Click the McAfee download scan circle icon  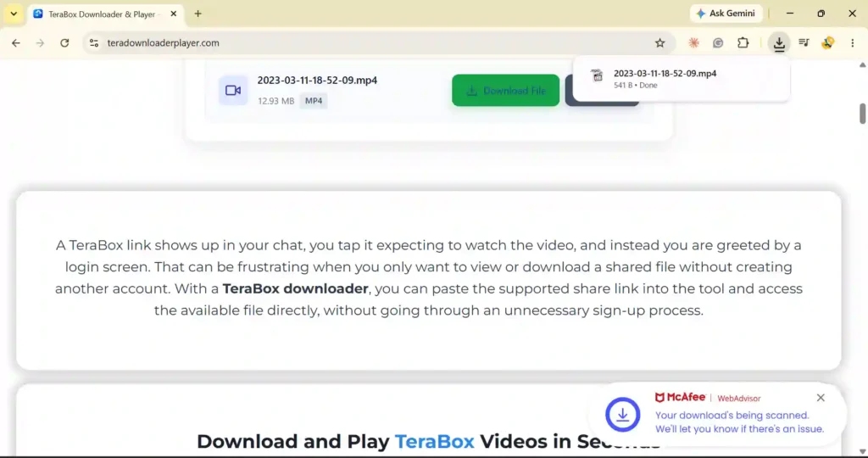coord(623,414)
